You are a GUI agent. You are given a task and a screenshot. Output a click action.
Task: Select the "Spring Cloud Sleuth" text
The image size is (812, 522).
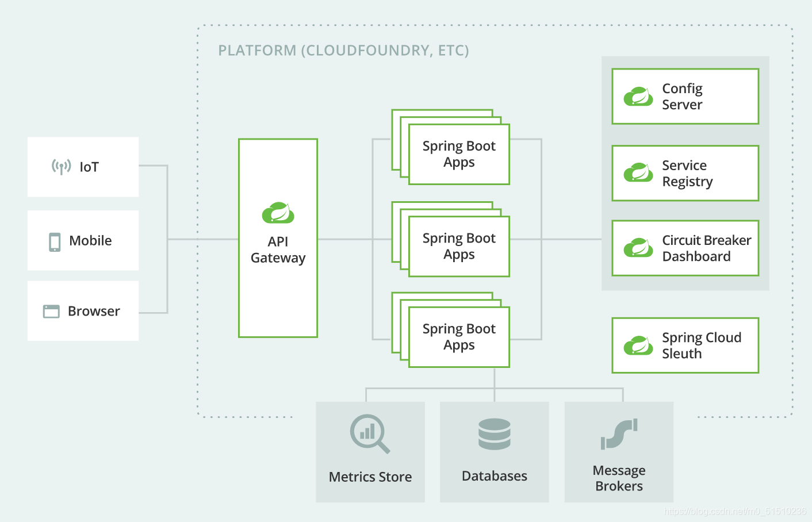point(702,346)
